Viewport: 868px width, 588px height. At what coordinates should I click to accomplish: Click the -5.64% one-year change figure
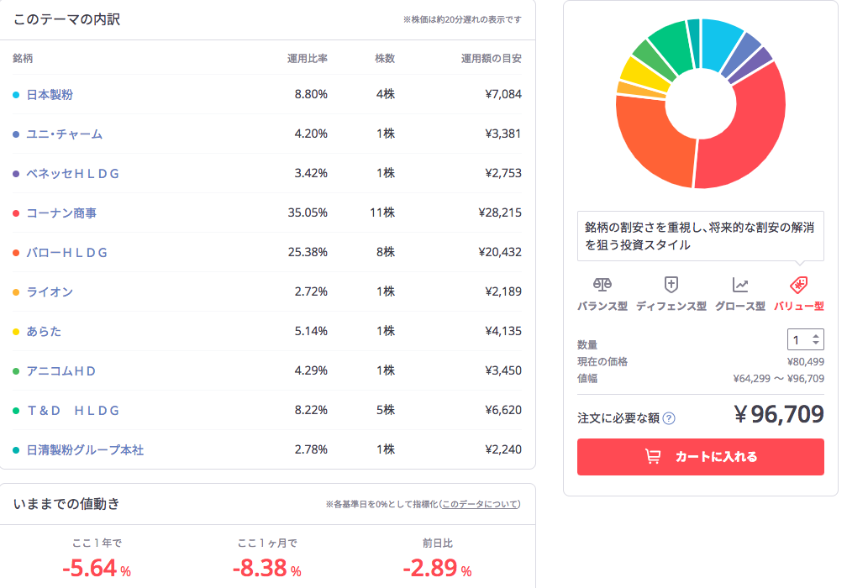click(97, 568)
